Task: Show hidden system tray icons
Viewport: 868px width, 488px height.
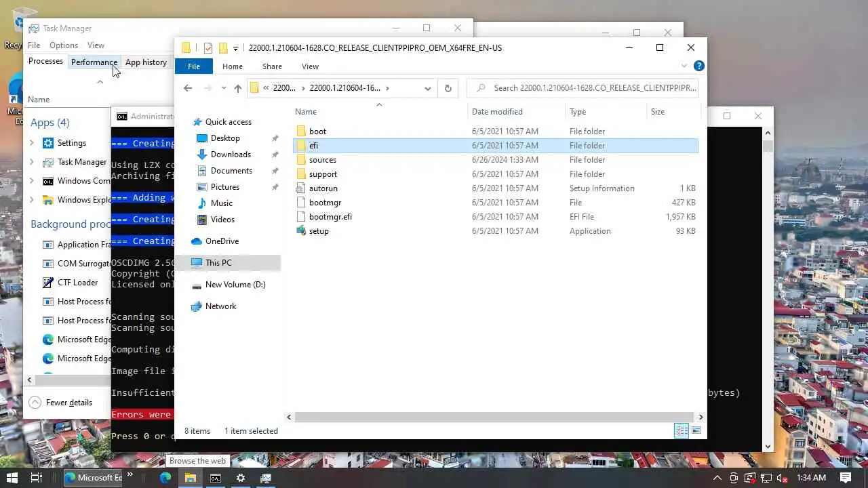Action: [x=717, y=478]
